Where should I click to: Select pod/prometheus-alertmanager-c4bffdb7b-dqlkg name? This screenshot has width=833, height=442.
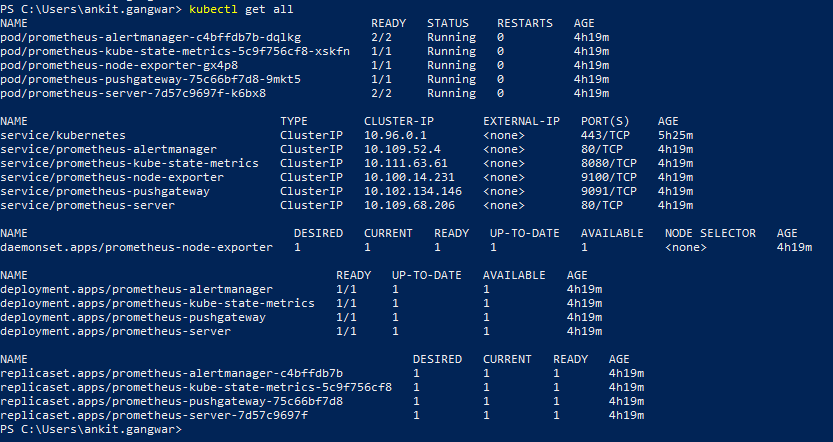(151, 37)
